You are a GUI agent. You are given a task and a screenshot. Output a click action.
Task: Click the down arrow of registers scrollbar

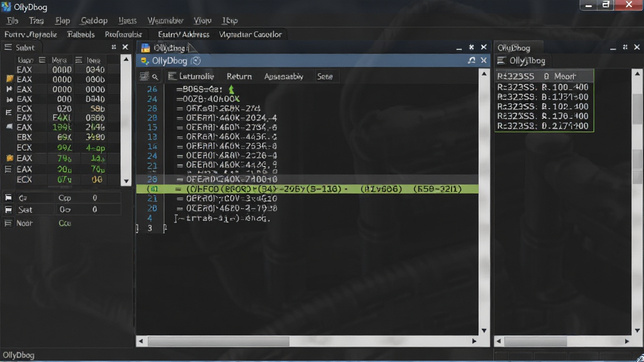tap(126, 181)
